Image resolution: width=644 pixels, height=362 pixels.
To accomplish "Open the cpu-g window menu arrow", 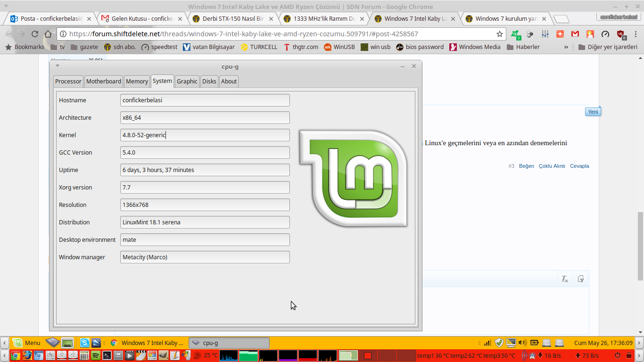I will point(58,66).
